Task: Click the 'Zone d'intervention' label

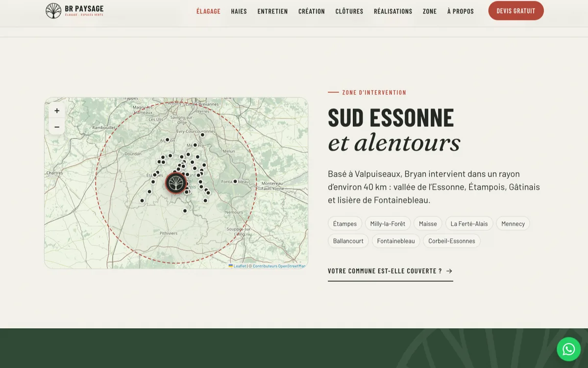Action: coord(374,92)
